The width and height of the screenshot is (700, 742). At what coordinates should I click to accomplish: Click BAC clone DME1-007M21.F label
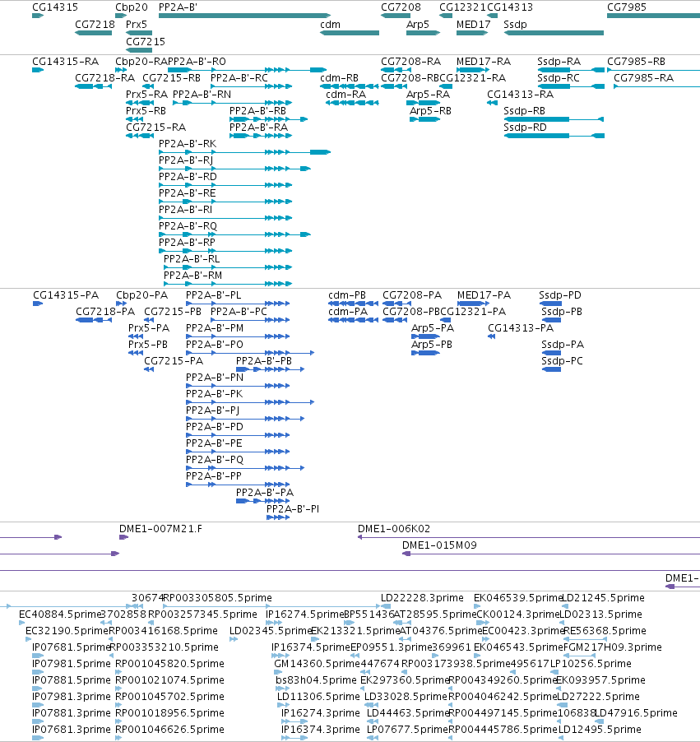160,529
